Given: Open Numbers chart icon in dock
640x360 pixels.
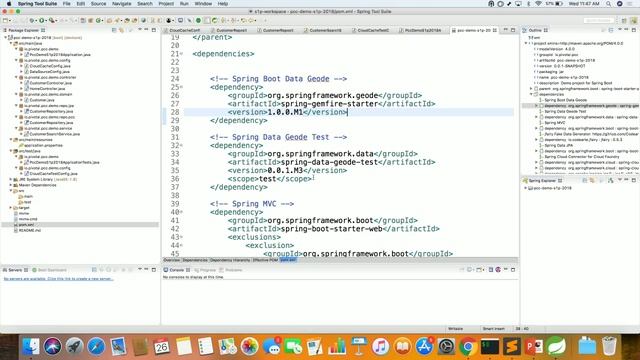Looking at the screenshot, I should (x=337, y=347).
